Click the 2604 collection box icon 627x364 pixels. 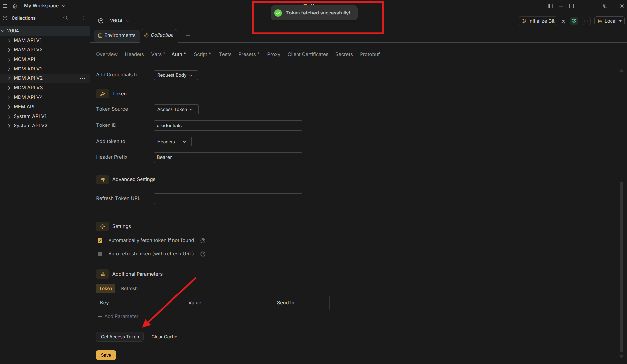pyautogui.click(x=101, y=21)
